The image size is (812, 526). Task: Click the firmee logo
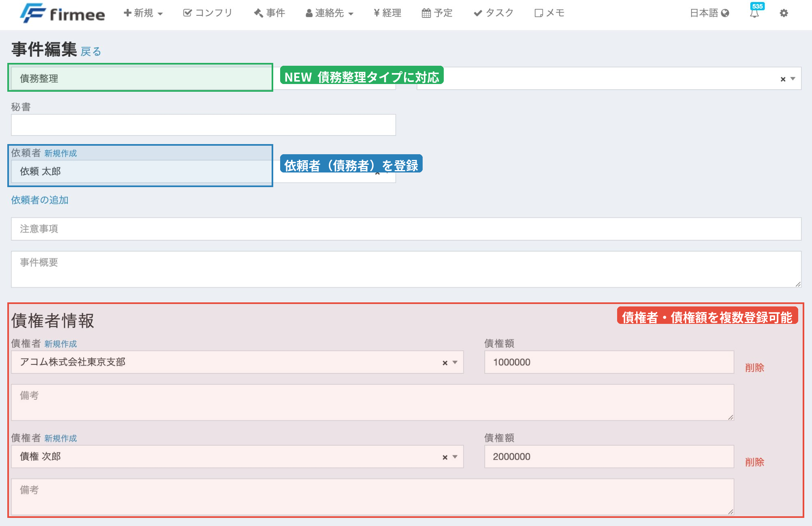click(62, 13)
